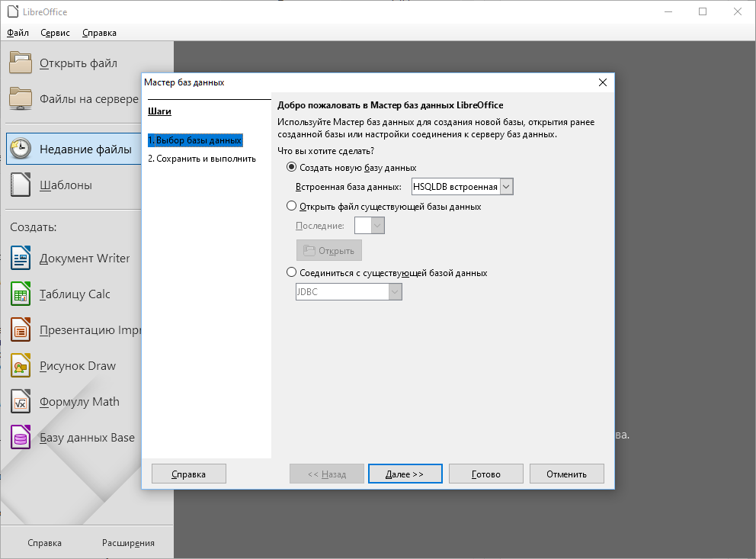The width and height of the screenshot is (756, 559).
Task: Click the Calc spreadsheet icon
Action: 21,294
